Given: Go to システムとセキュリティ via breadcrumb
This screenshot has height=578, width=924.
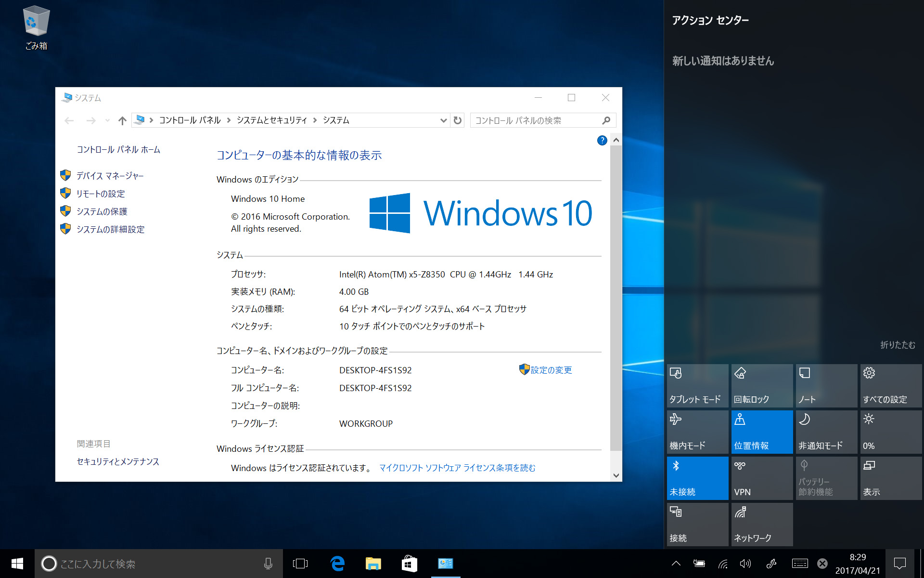Looking at the screenshot, I should [x=272, y=120].
